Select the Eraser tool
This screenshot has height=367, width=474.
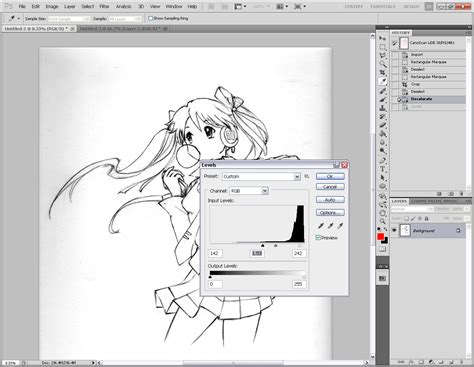click(x=383, y=126)
